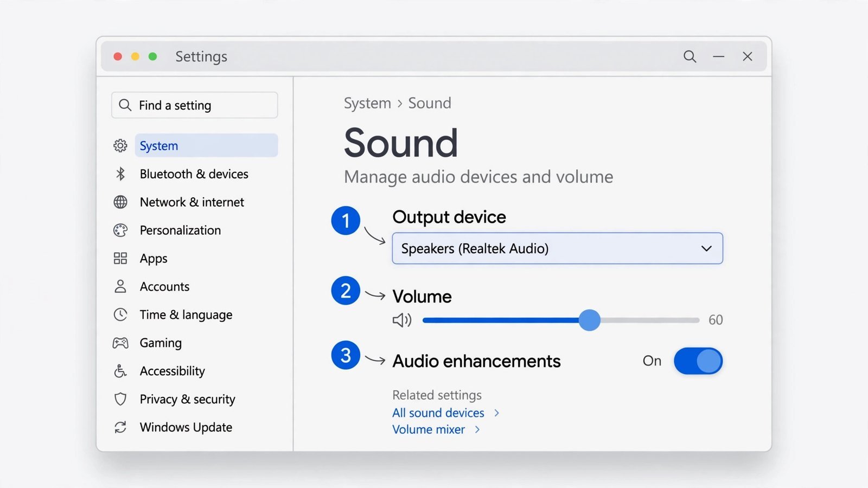Click the chevron next to Volume mixer

tap(477, 429)
